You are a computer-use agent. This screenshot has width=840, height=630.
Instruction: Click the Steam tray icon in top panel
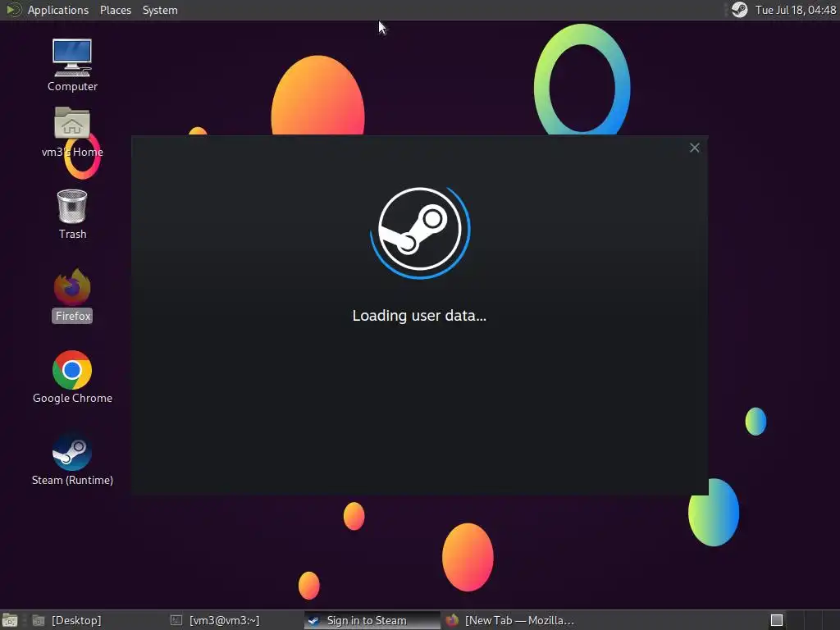[x=739, y=10]
